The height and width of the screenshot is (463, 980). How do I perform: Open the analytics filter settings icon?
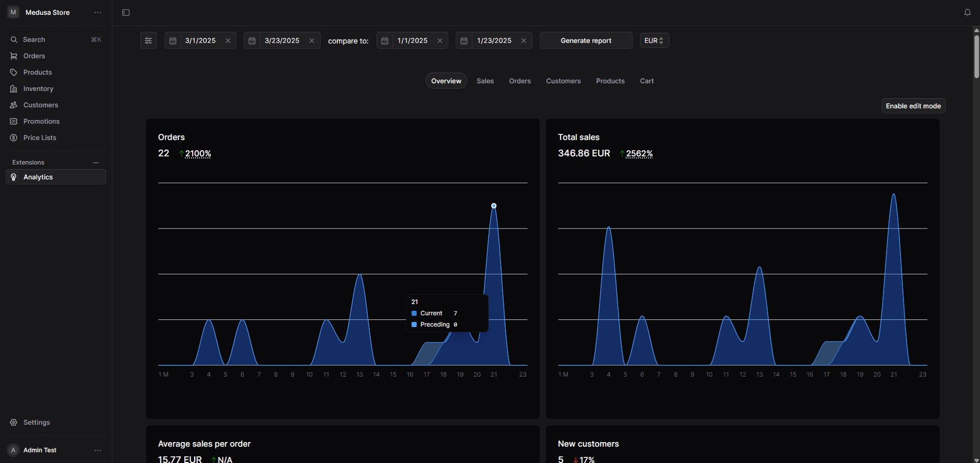point(149,40)
